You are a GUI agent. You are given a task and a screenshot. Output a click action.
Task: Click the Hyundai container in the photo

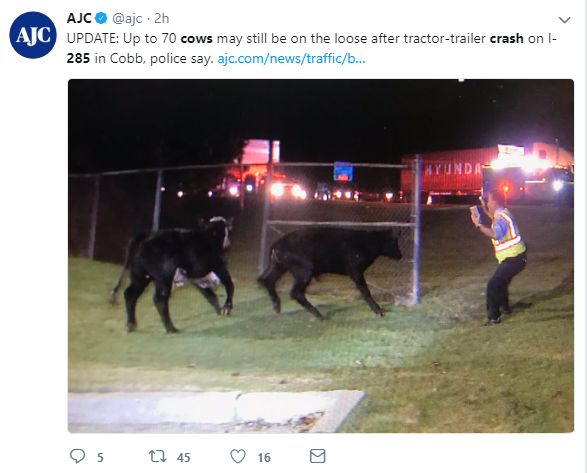447,172
